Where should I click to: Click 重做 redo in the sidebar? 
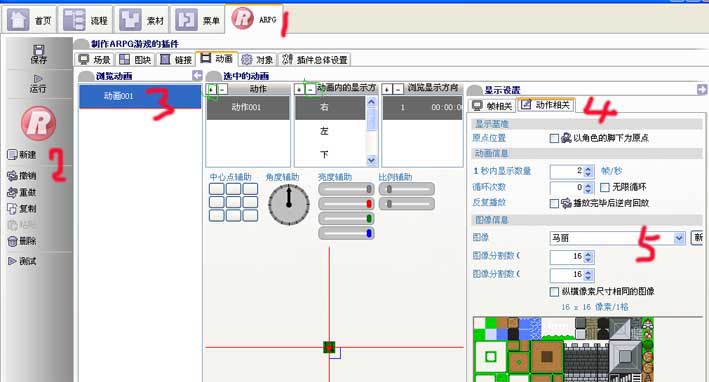point(22,192)
